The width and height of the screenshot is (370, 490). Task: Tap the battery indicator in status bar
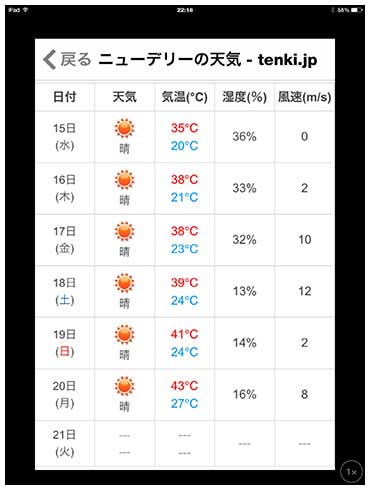click(356, 10)
